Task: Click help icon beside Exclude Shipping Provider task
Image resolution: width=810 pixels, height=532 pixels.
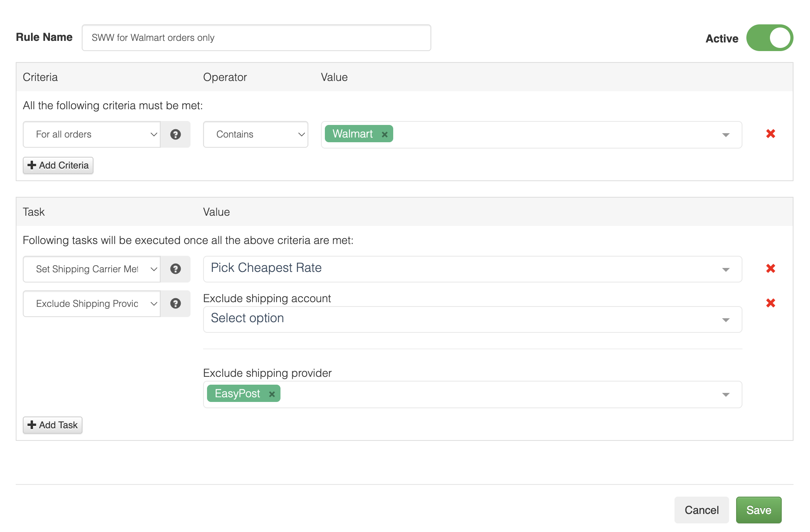Action: point(175,304)
